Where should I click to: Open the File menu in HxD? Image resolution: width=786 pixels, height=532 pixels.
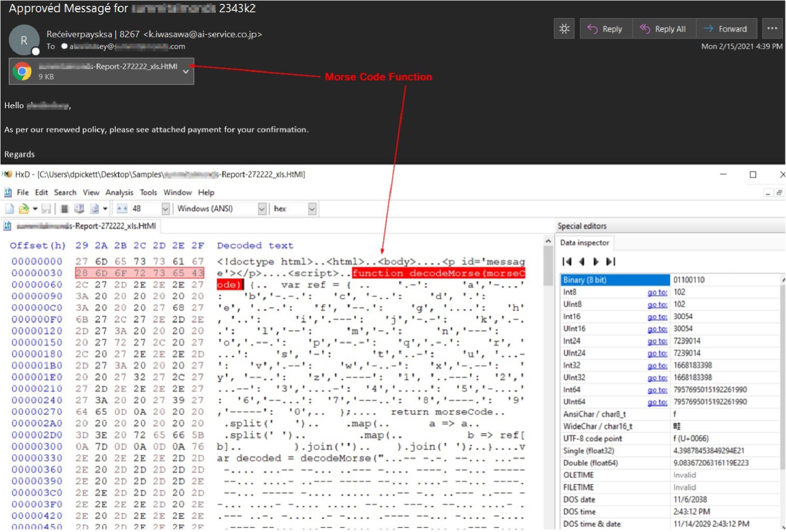pos(23,192)
